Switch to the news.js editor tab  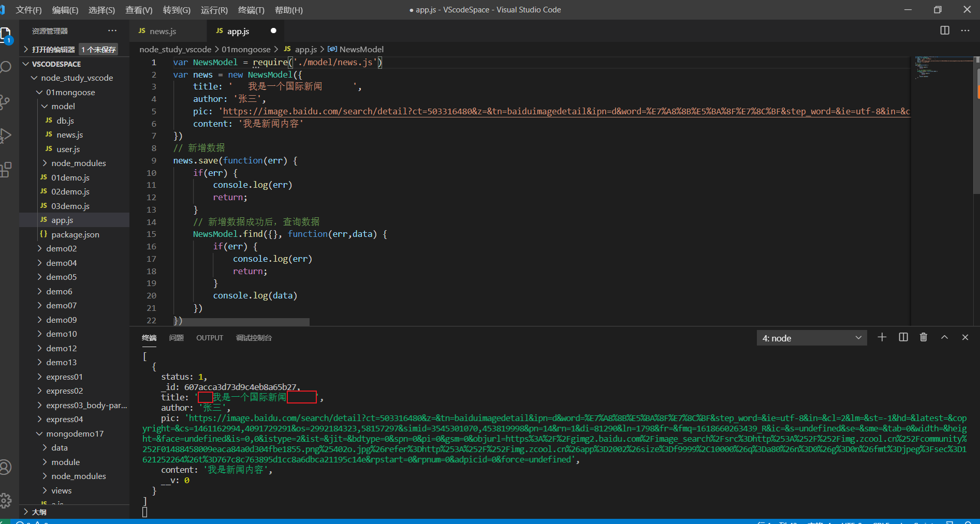168,31
